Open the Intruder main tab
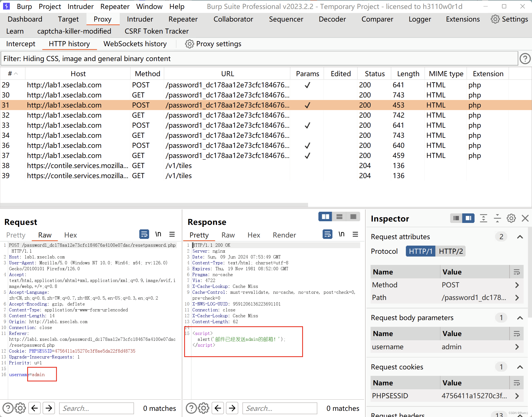This screenshot has width=532, height=417. click(140, 19)
